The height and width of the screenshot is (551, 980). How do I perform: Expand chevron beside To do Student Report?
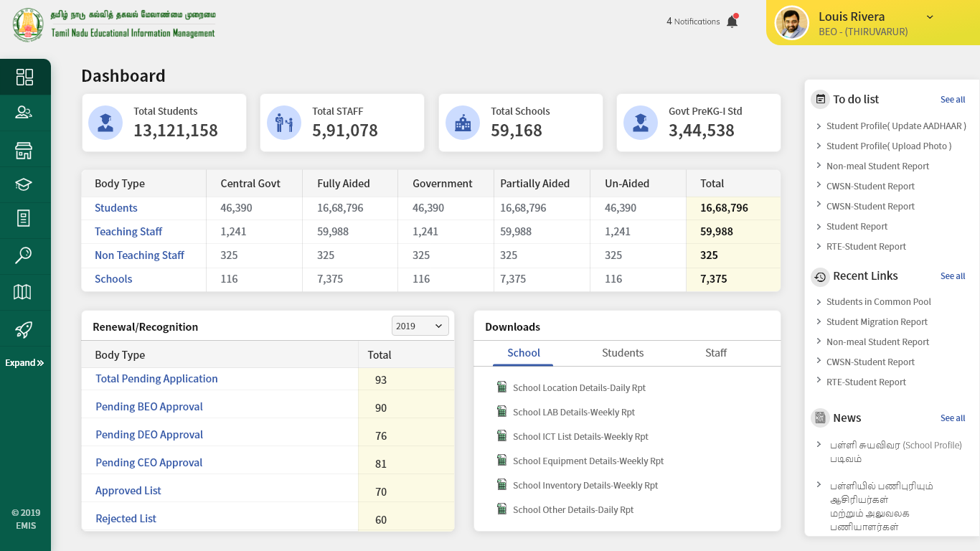(x=819, y=226)
